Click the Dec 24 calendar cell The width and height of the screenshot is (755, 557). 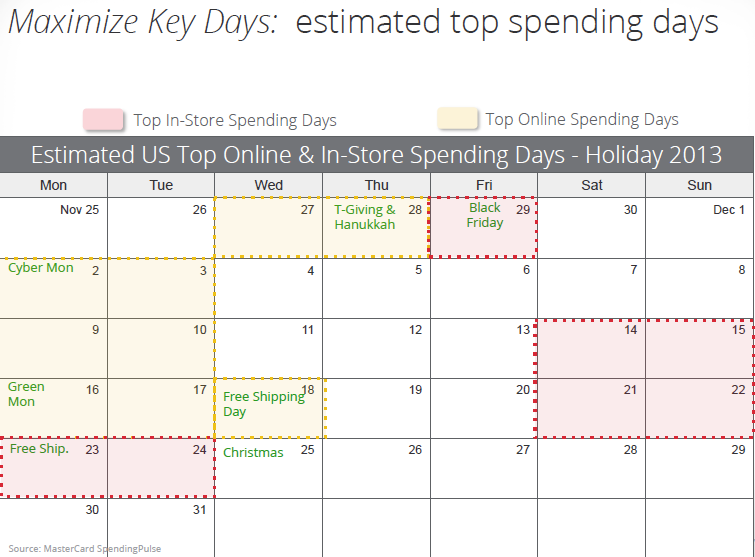161,468
